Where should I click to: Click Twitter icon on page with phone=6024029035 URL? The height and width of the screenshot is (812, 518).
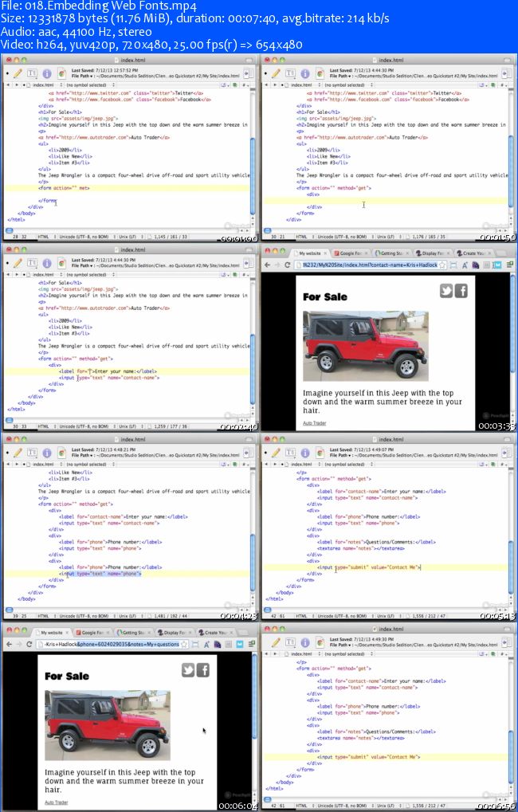coord(187,670)
